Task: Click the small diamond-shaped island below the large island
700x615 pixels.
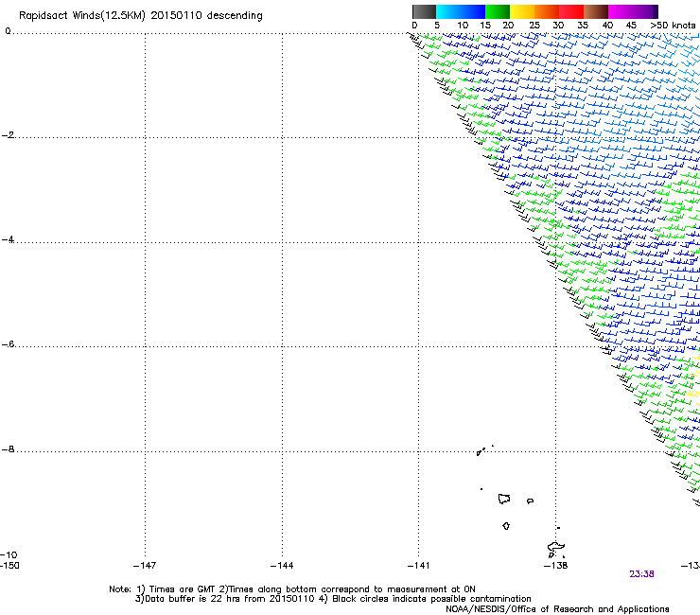Action: pos(506,526)
